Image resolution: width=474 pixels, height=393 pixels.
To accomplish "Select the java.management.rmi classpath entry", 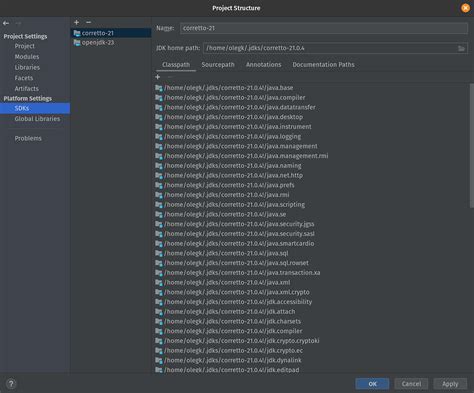I will click(x=242, y=156).
